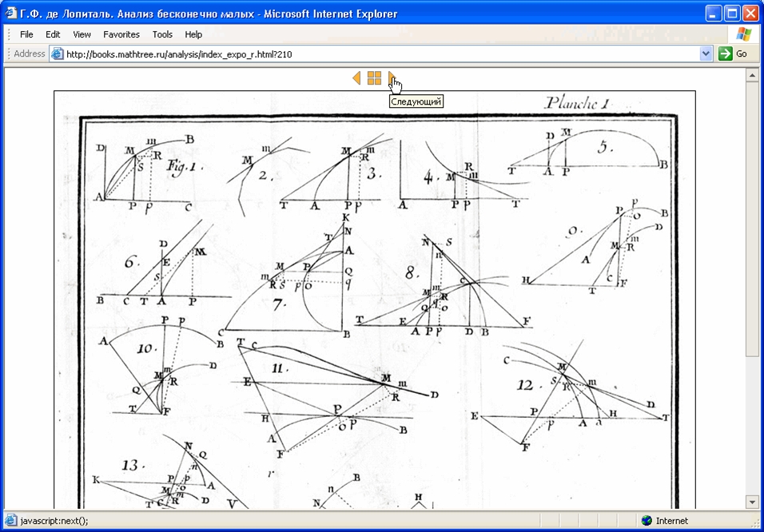Open the File menu
This screenshot has height=532, width=764.
click(26, 34)
